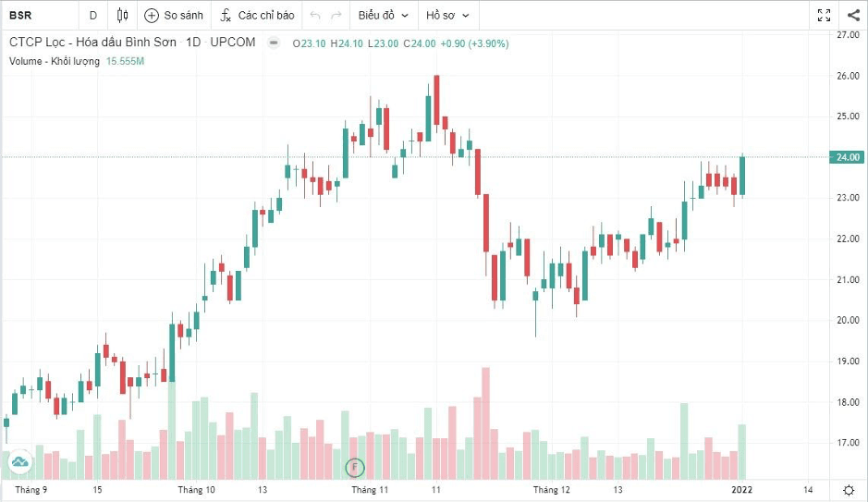Undo the last chart action

[315, 16]
